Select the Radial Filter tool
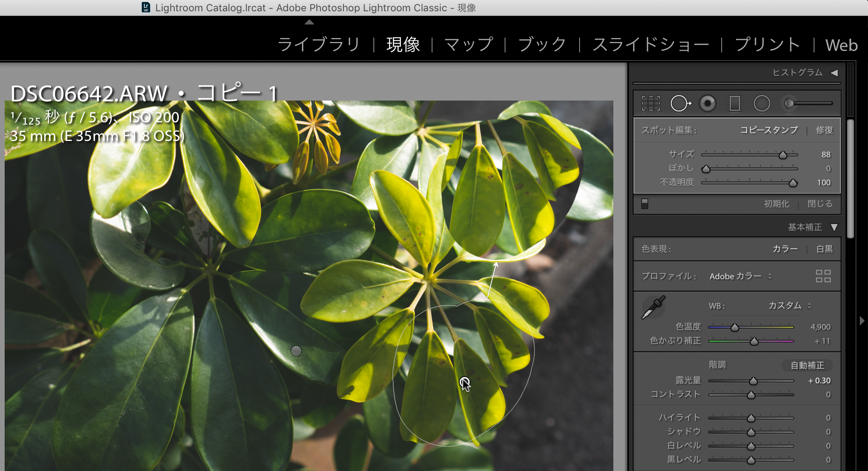 762,103
